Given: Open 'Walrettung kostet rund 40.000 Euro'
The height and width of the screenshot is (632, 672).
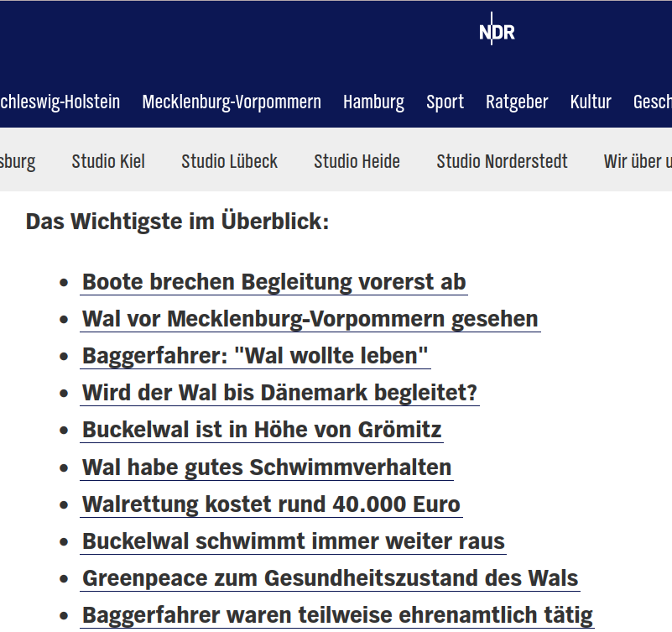Looking at the screenshot, I should [270, 504].
